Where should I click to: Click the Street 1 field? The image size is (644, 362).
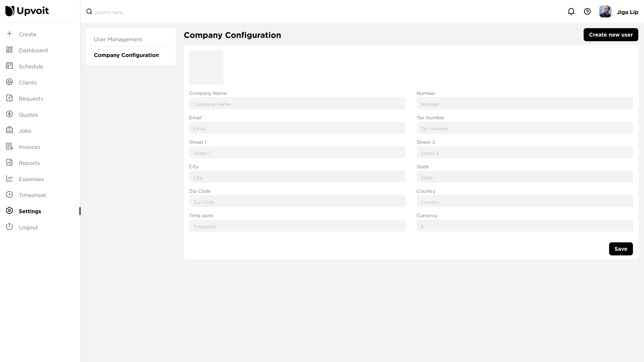coord(298,152)
